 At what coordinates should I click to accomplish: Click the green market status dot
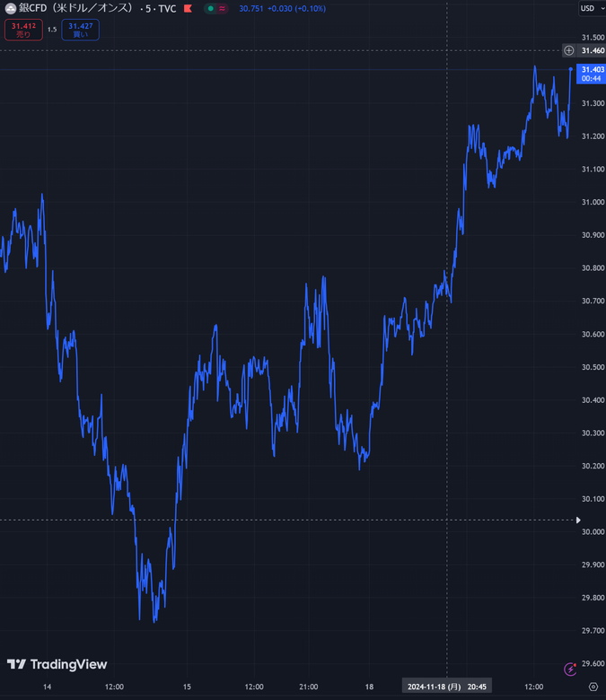point(209,8)
